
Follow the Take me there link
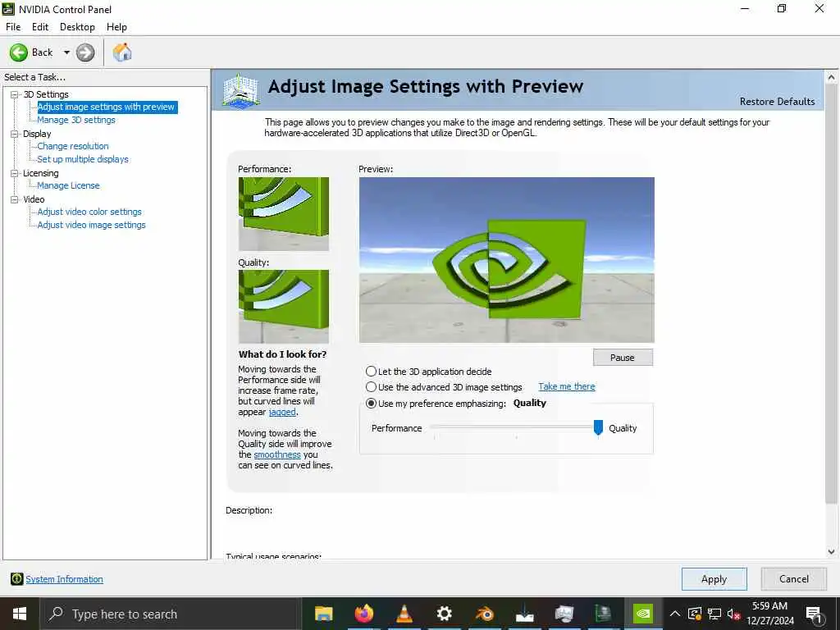[567, 387]
